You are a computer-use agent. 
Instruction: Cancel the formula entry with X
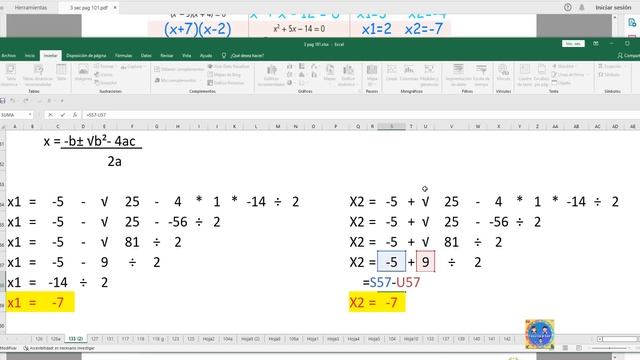tap(50, 115)
